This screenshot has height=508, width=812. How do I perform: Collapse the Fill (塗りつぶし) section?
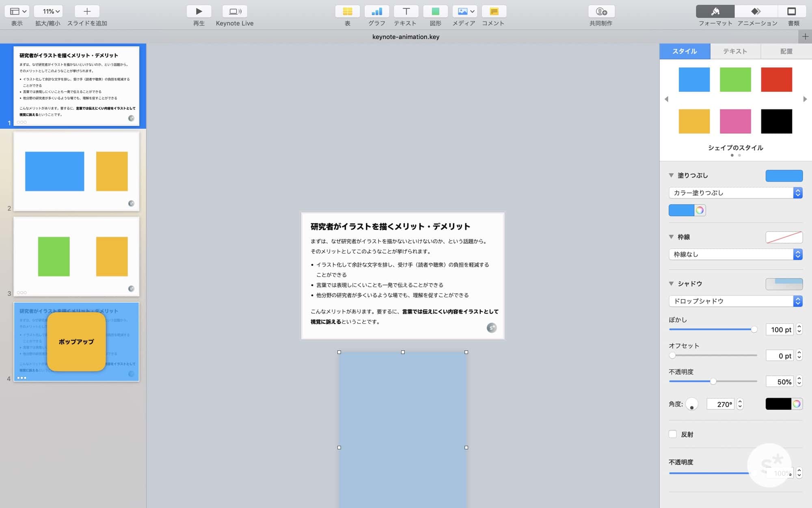671,176
